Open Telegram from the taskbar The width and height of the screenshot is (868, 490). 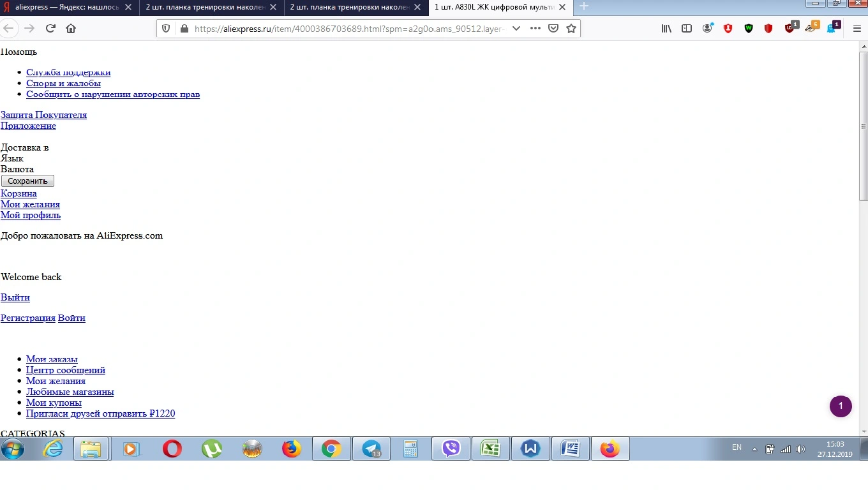click(371, 449)
